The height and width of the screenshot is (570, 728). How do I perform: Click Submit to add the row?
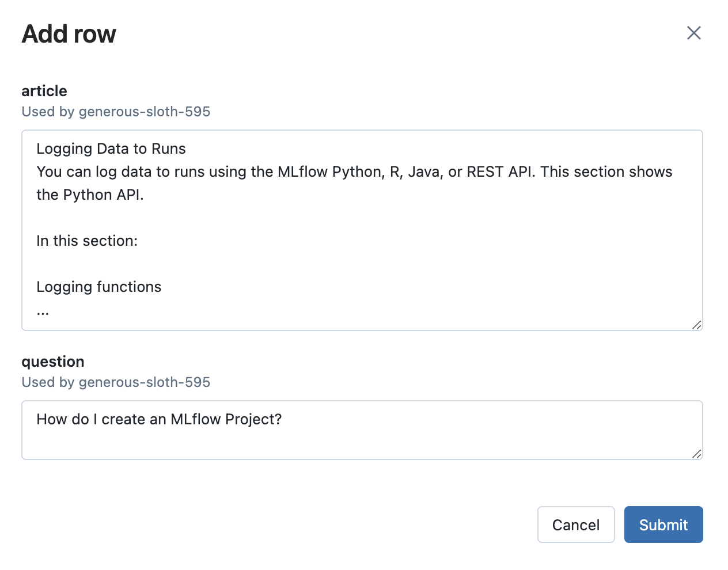tap(663, 525)
